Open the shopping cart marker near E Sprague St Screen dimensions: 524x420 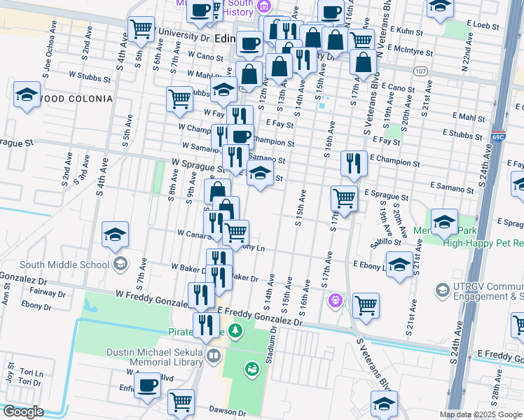pyautogui.click(x=344, y=198)
